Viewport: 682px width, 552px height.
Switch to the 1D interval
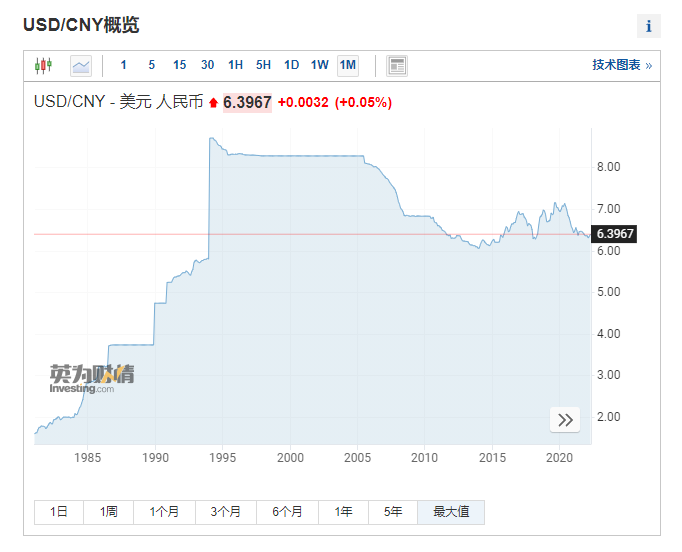pyautogui.click(x=291, y=66)
